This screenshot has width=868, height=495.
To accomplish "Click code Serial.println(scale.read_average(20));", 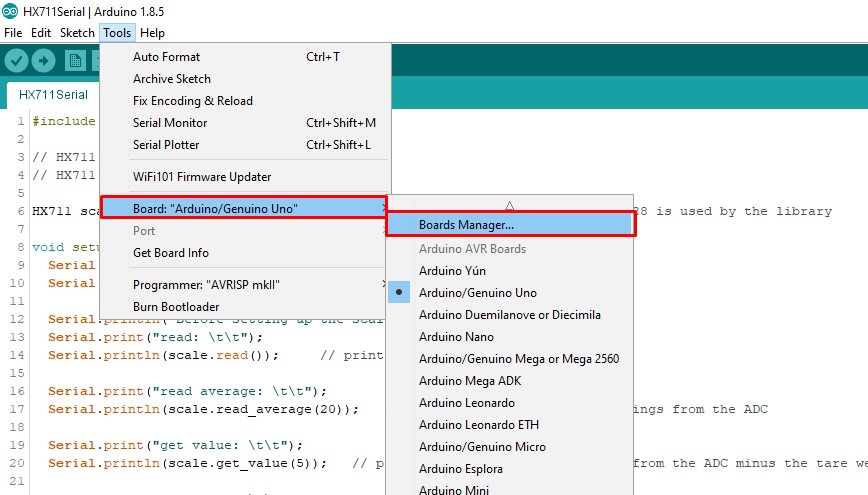I will tap(203, 409).
